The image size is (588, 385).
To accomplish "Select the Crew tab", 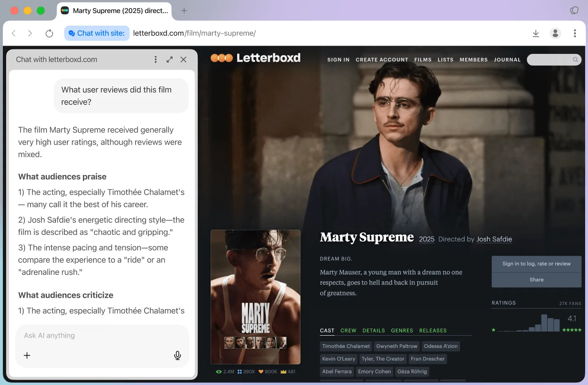I will coord(348,331).
